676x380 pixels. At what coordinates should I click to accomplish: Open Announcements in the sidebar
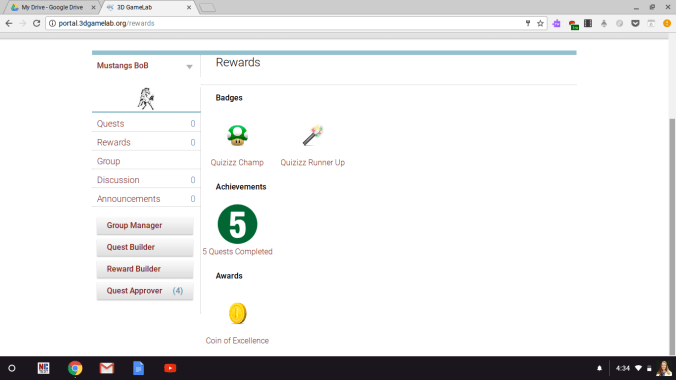[146, 199]
